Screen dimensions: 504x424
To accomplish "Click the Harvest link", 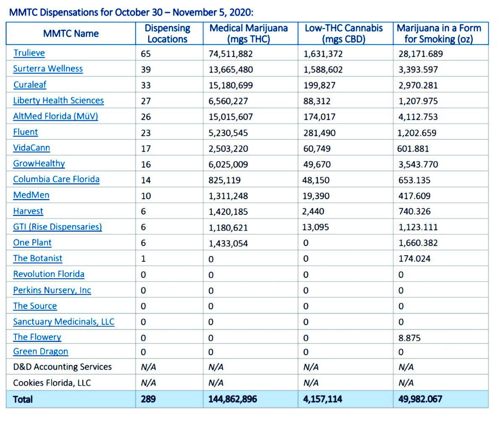I will point(28,211).
